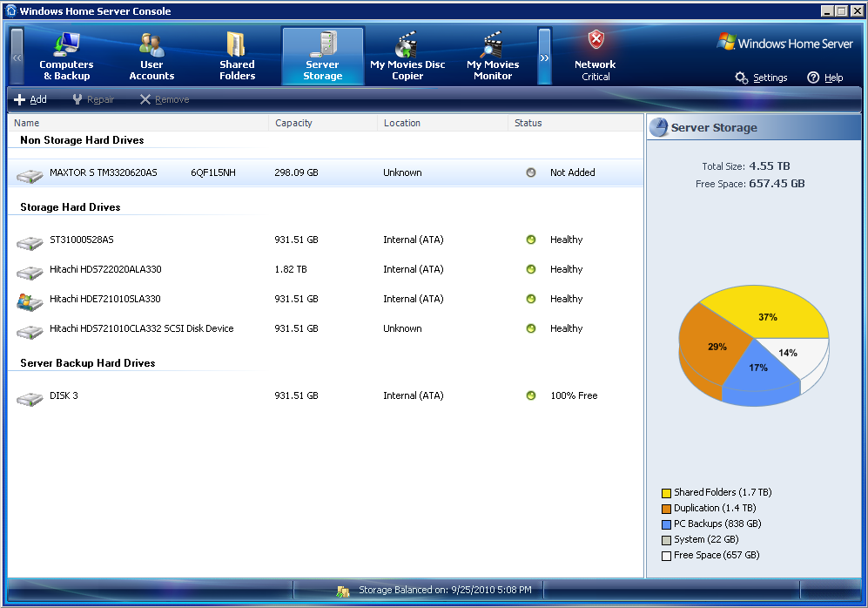
Task: Click the serial number 6QF1L5NH
Action: pos(213,172)
